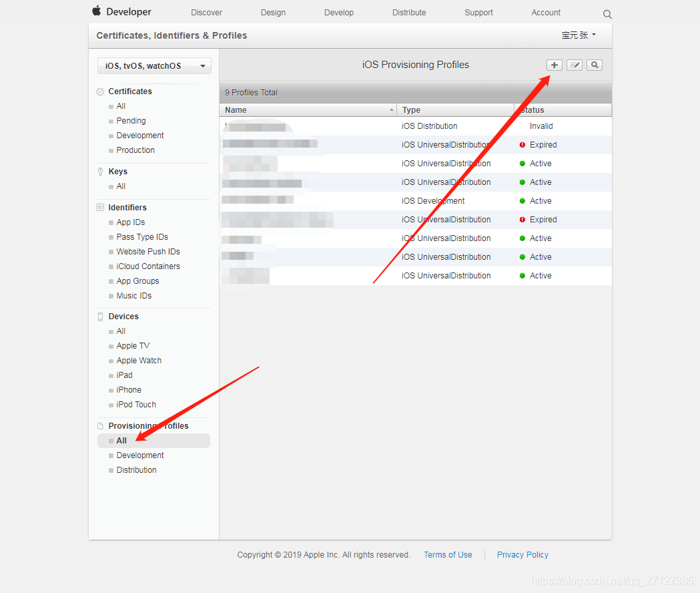
Task: Select All under Keys
Action: click(x=121, y=186)
